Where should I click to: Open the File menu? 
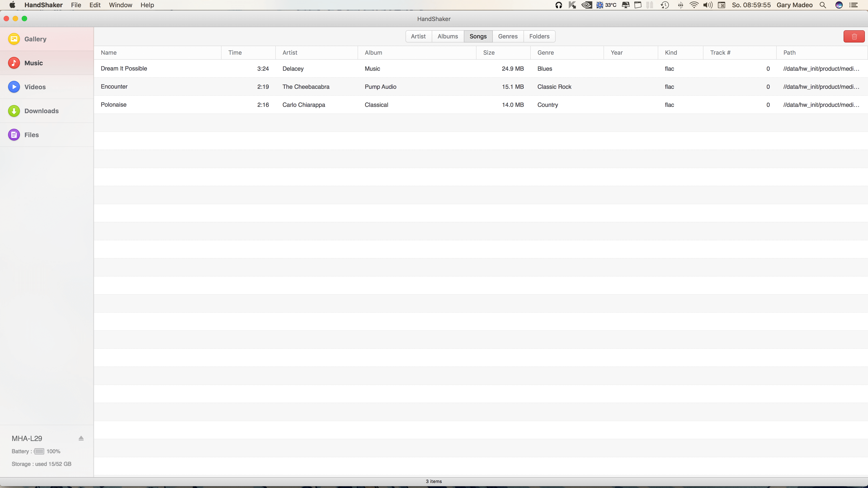point(76,5)
